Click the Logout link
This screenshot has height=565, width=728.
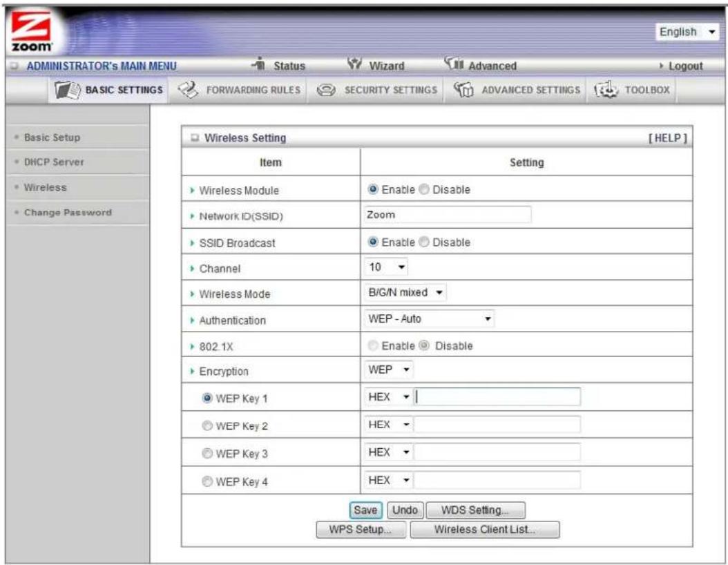[685, 66]
